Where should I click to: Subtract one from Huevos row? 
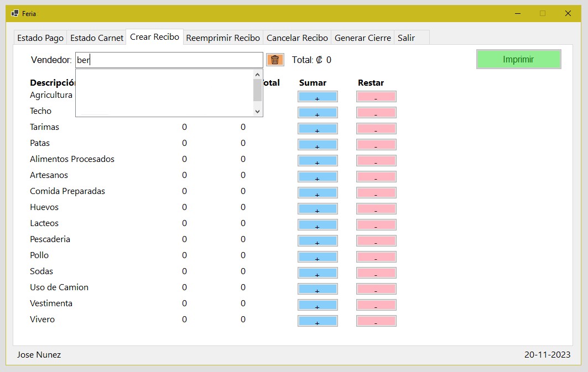pyautogui.click(x=376, y=209)
